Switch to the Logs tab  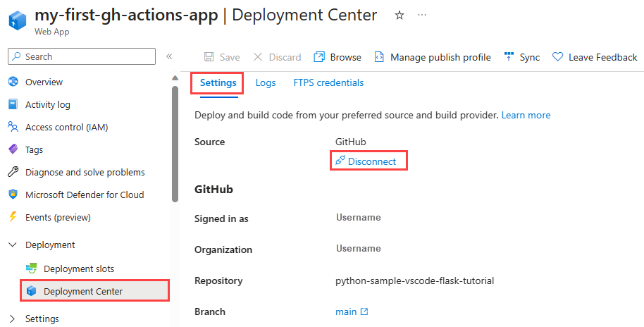tap(266, 82)
